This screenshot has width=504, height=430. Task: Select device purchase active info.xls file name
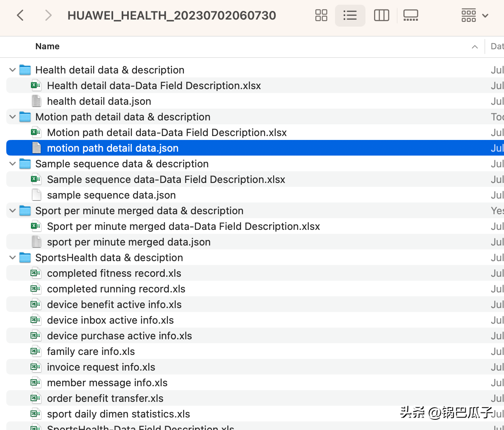coord(120,336)
